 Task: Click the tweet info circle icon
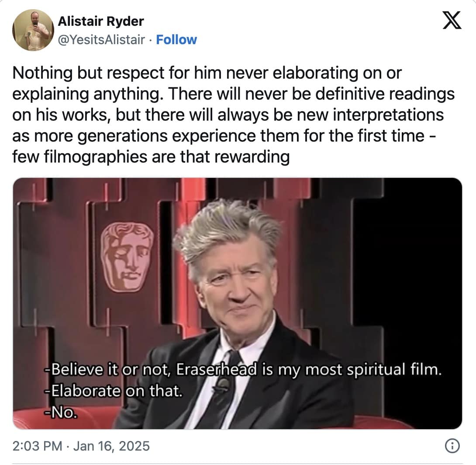point(452,446)
